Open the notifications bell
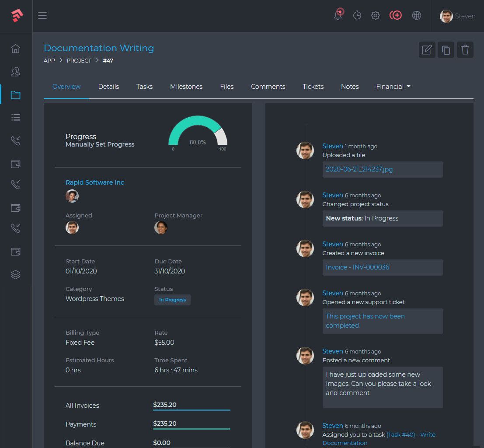 pos(338,15)
